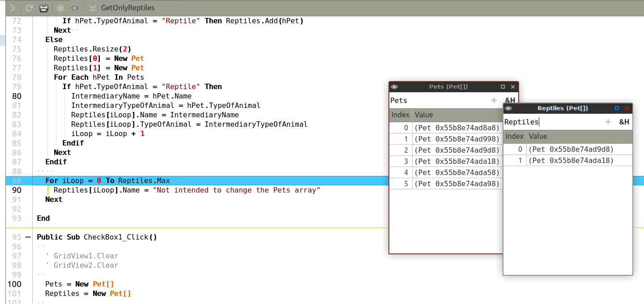Toggle hexadecimal &H in Pets window
The height and width of the screenshot is (304, 644).
click(x=510, y=100)
